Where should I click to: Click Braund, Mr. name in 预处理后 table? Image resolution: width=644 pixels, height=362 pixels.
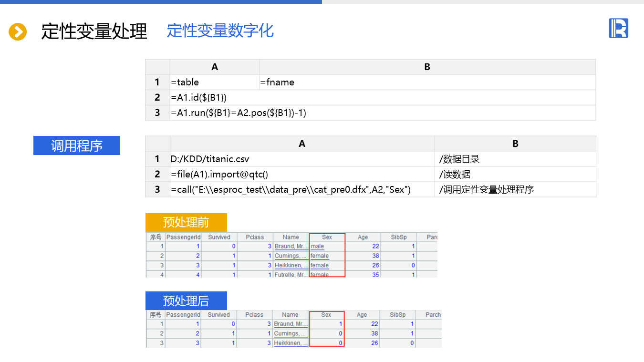[291, 324]
